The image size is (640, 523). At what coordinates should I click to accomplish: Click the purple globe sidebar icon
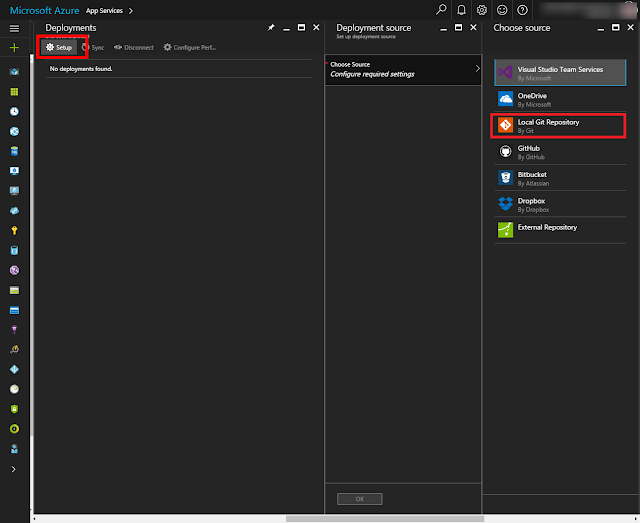click(x=14, y=270)
